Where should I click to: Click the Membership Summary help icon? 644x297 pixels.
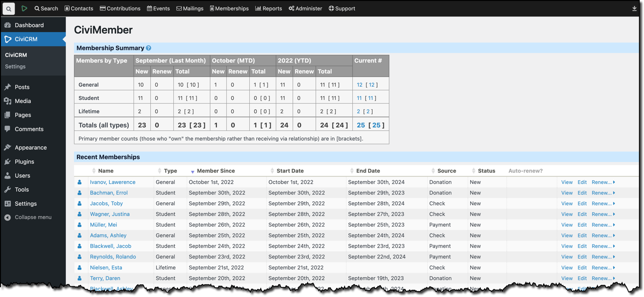149,48
